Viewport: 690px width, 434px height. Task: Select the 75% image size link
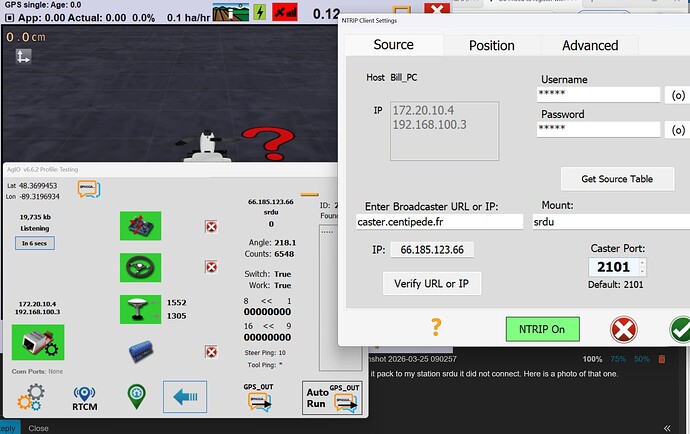click(x=618, y=359)
